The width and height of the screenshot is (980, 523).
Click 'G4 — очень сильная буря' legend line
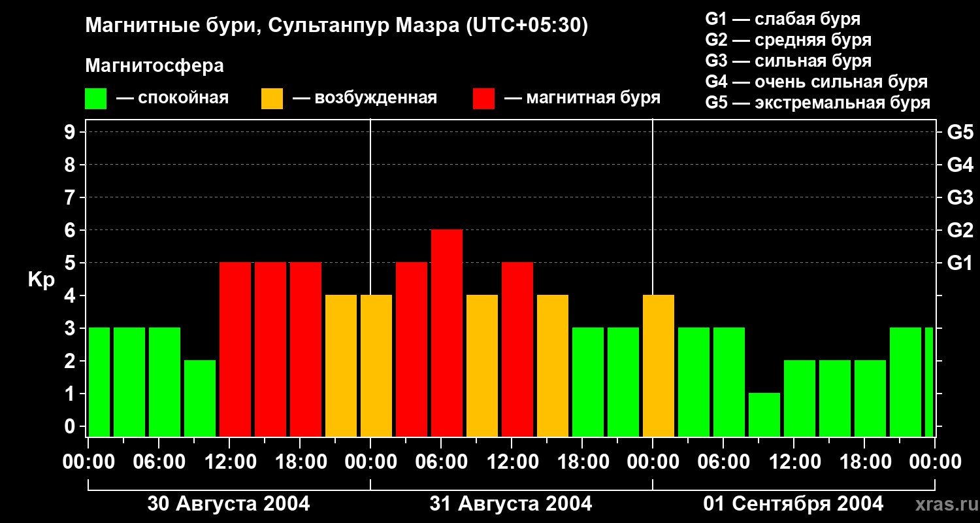(816, 82)
